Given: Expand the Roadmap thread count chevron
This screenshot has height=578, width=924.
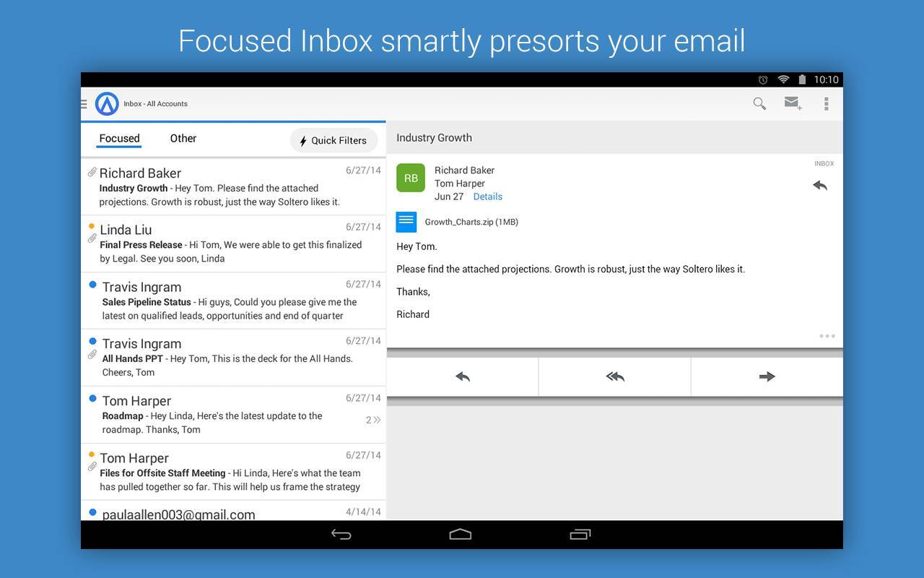Looking at the screenshot, I should click(x=373, y=420).
